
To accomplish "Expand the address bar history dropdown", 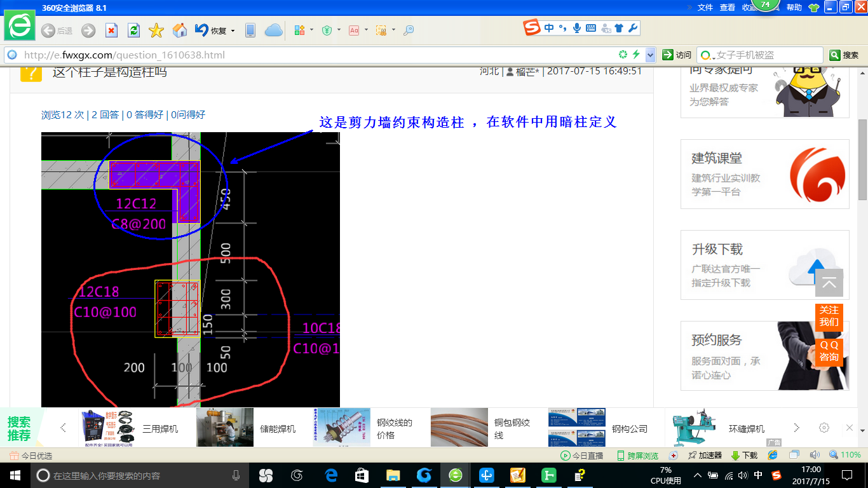I will coord(650,55).
